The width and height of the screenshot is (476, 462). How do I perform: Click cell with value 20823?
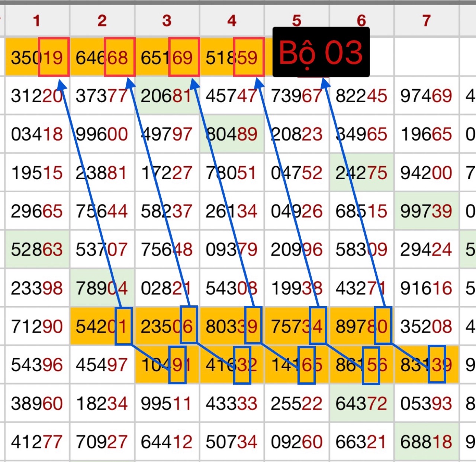coord(297,134)
